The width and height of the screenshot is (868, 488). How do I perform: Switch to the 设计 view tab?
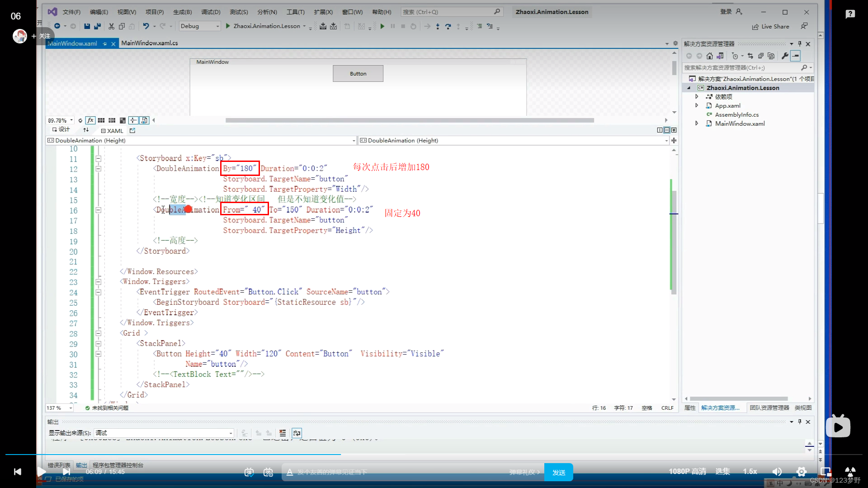pyautogui.click(x=61, y=130)
